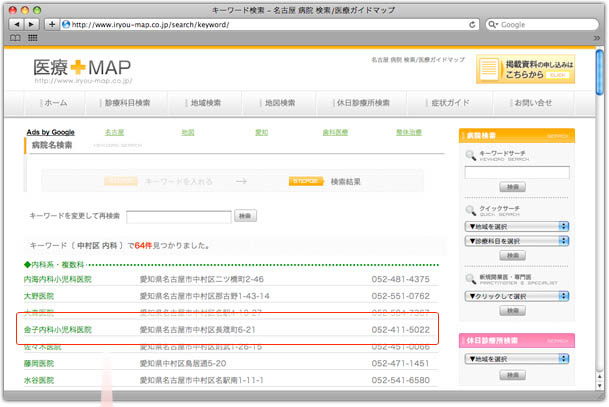The height and width of the screenshot is (407, 609).
Task: Click the 医療 MAP site logo
Action: point(82,71)
